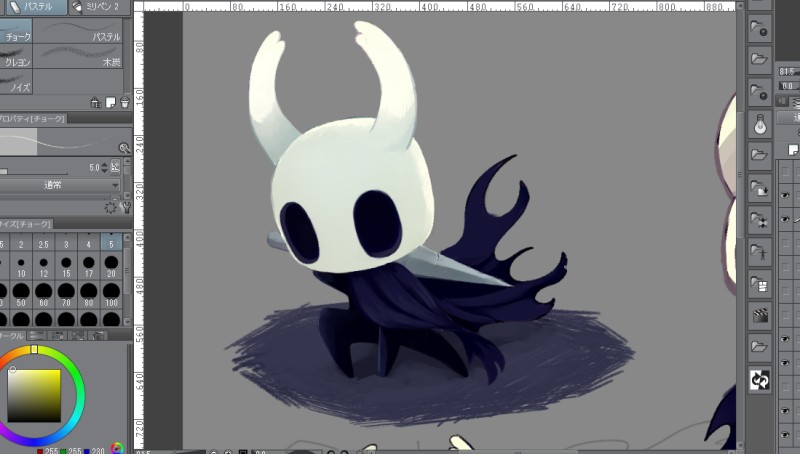Choose brush size preset 2.5
800x454 pixels.
(x=43, y=244)
